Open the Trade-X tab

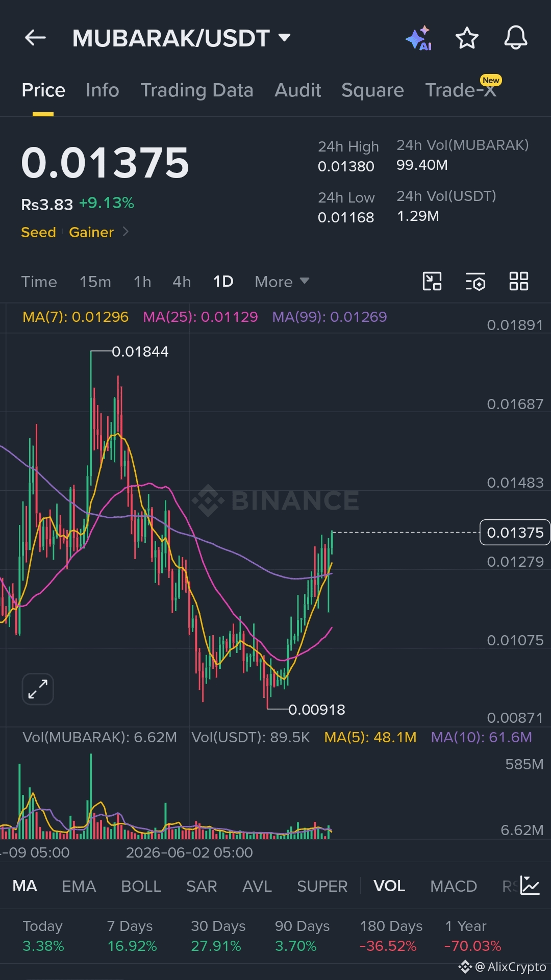pos(461,90)
